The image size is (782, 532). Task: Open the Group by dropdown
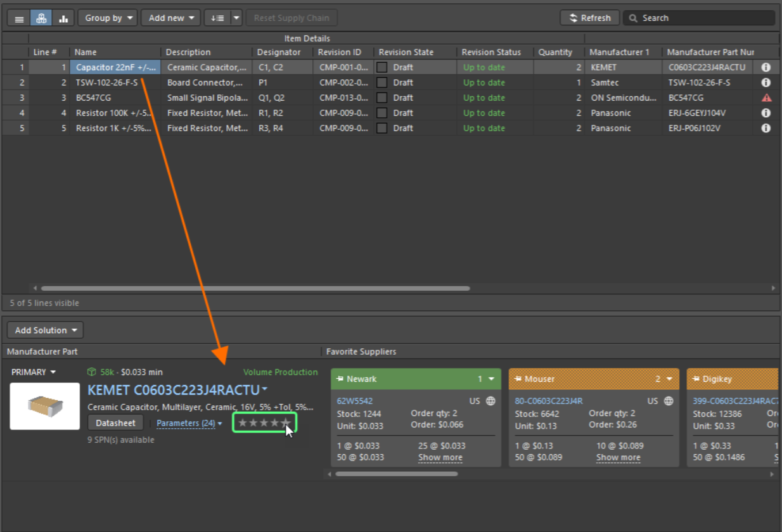point(108,18)
